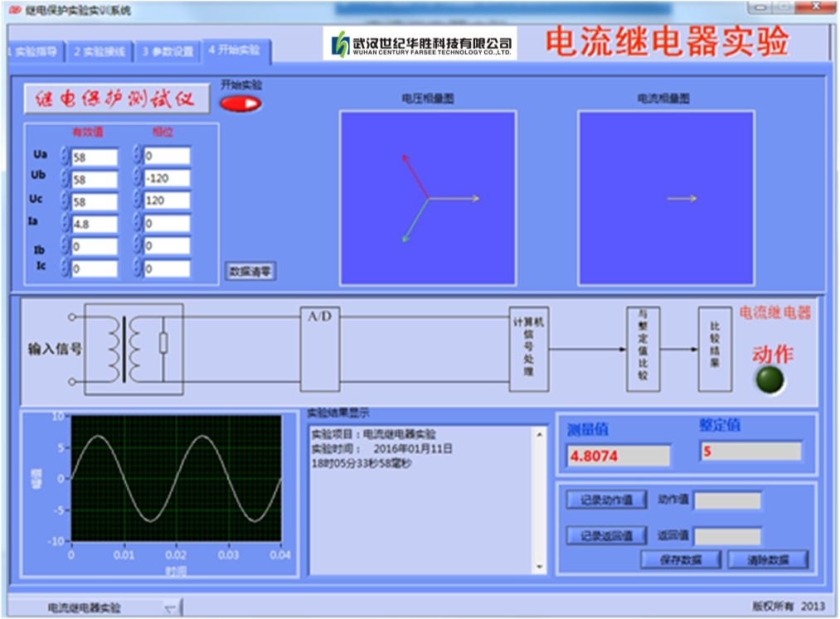Toggle the red 开始实验 start switch
The height and width of the screenshot is (619, 840).
point(240,104)
